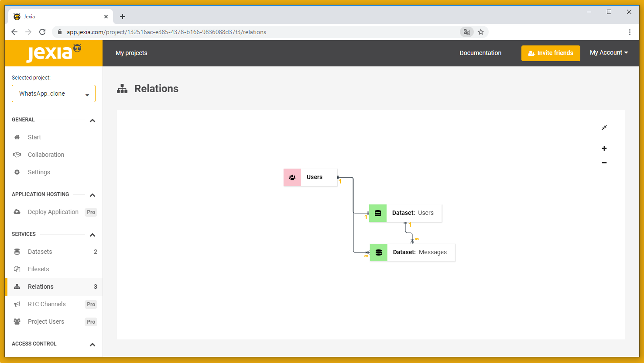Close the Jexia browser tab
Image resolution: width=644 pixels, height=363 pixels.
[x=106, y=17]
